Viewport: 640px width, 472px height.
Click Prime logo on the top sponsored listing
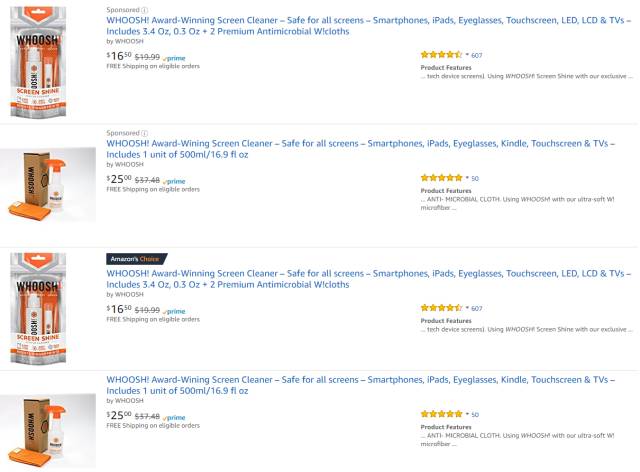pos(174,58)
